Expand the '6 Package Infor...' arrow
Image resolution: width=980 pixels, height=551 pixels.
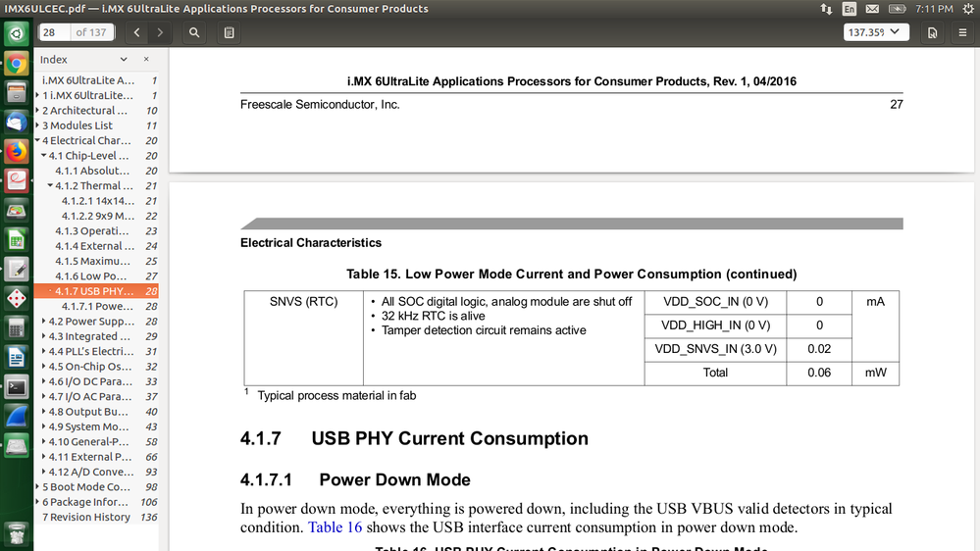(x=37, y=502)
